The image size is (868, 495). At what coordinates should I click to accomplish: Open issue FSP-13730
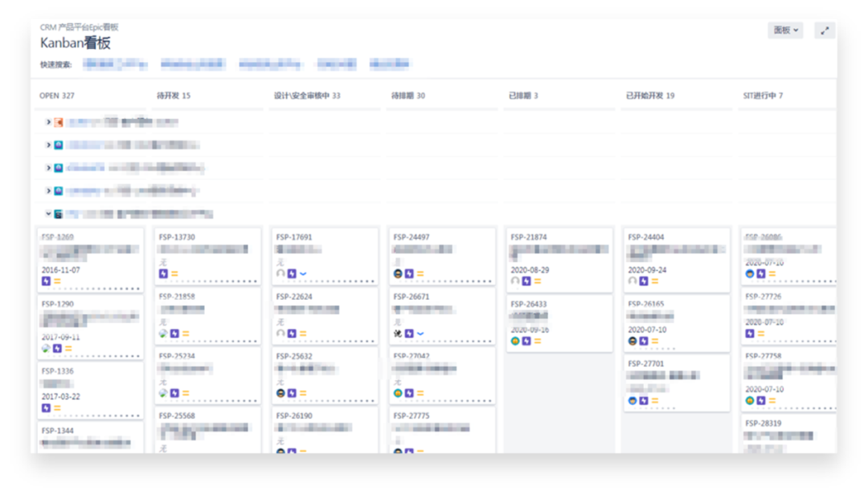pos(177,237)
